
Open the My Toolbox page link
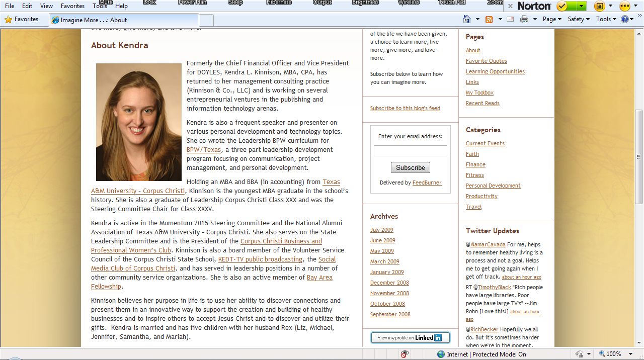coord(479,93)
